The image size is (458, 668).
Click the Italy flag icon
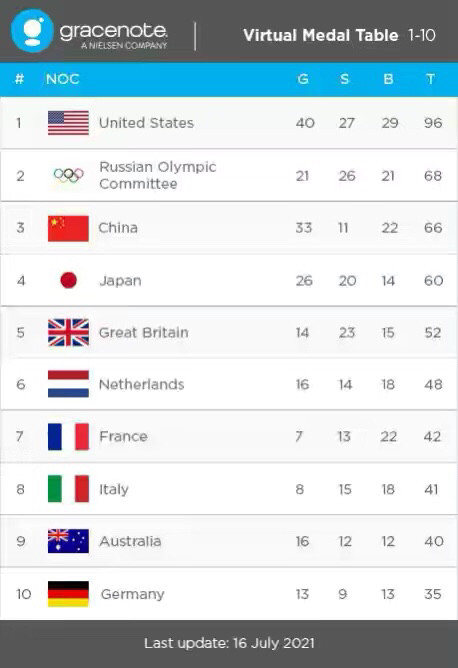point(68,489)
